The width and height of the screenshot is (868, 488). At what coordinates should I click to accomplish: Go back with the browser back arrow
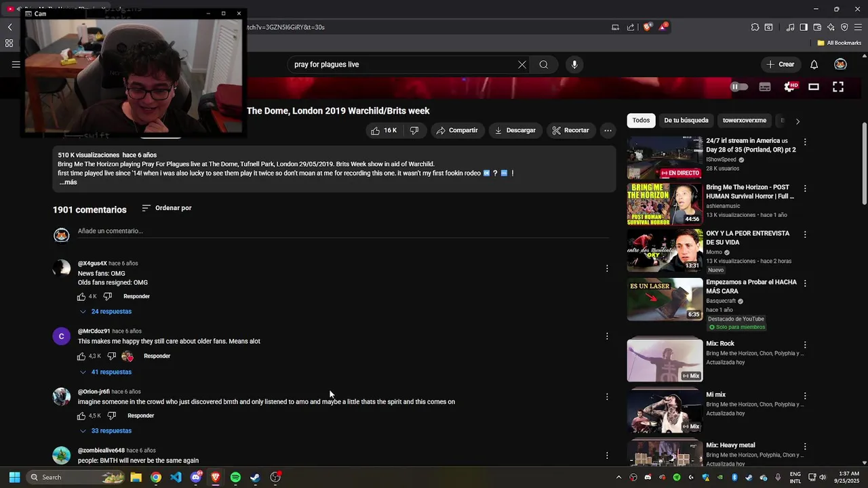click(x=10, y=27)
